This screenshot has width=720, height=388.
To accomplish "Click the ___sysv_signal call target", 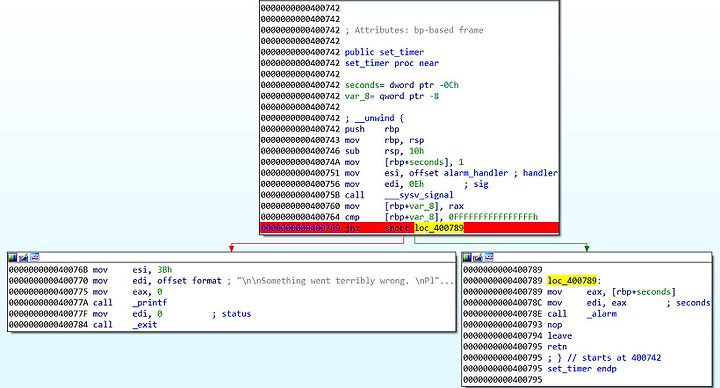I will (x=419, y=195).
